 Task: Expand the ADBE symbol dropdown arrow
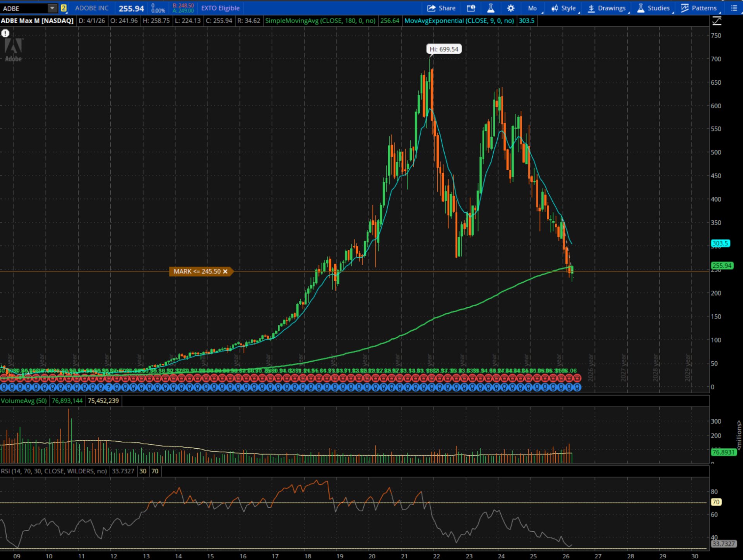(x=52, y=8)
